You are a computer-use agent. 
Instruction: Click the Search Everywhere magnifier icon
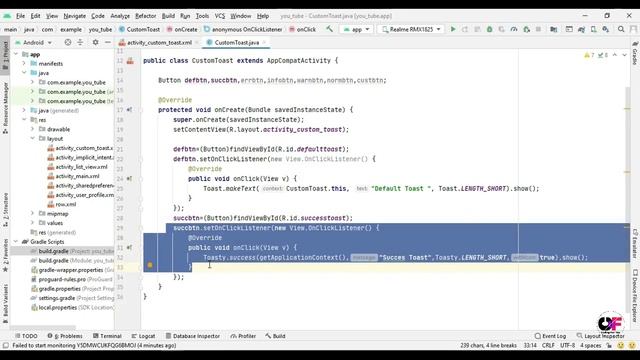click(621, 29)
